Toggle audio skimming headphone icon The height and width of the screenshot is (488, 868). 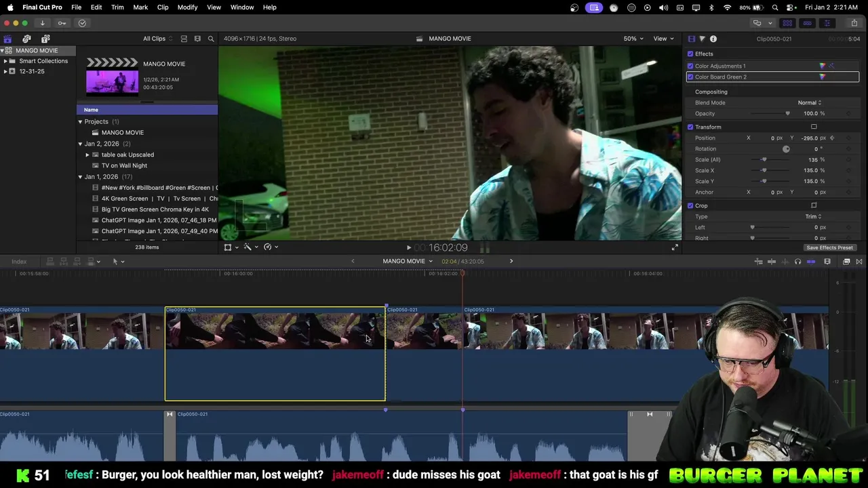click(x=797, y=262)
